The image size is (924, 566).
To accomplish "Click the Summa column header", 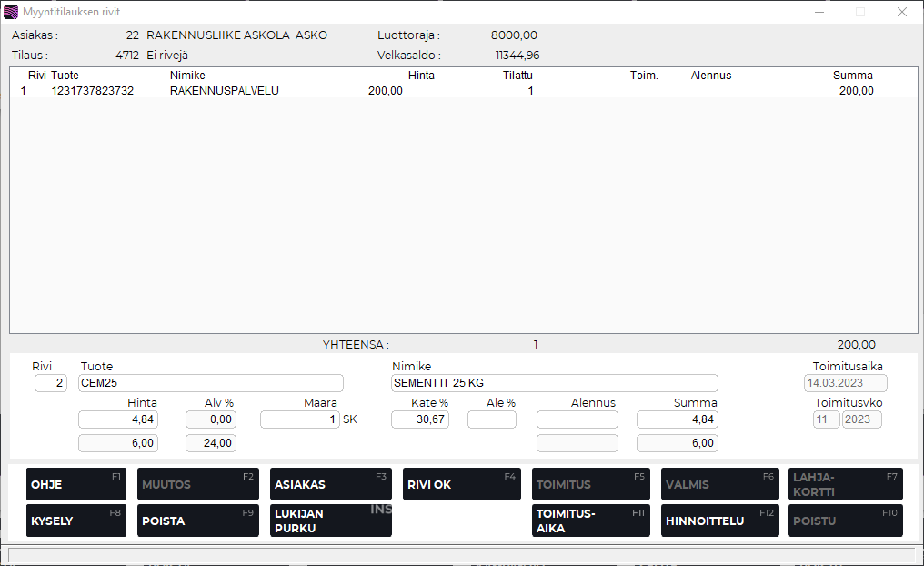I will [852, 76].
